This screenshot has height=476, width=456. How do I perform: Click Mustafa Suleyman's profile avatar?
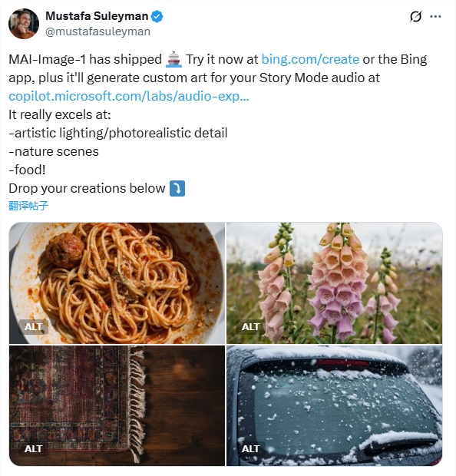[24, 24]
